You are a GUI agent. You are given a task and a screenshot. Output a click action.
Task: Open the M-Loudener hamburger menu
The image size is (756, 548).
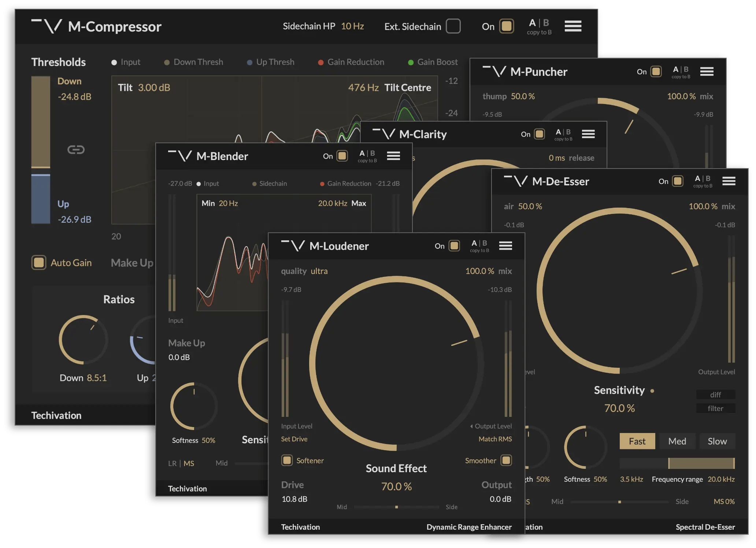(505, 246)
